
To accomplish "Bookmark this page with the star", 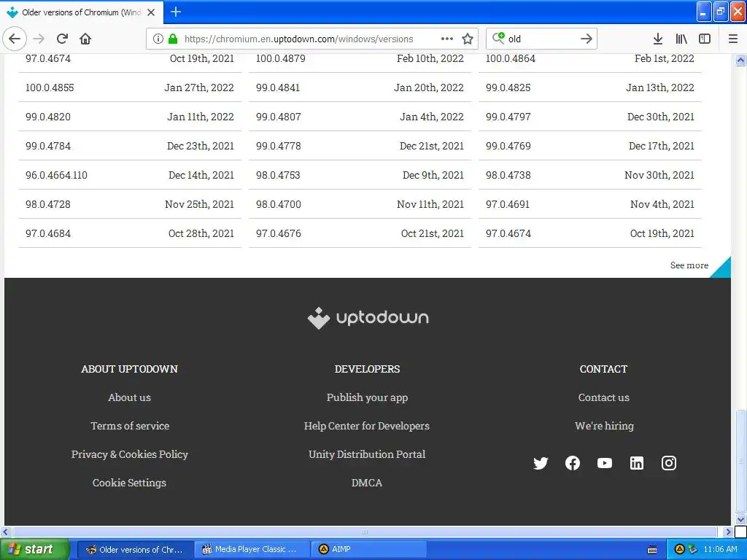I will (468, 39).
